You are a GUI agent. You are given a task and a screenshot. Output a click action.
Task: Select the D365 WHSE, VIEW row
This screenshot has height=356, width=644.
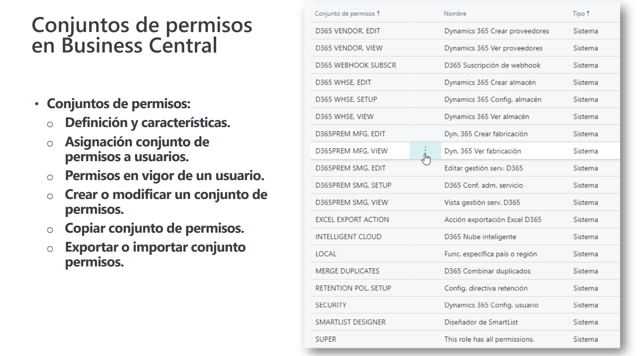point(344,117)
